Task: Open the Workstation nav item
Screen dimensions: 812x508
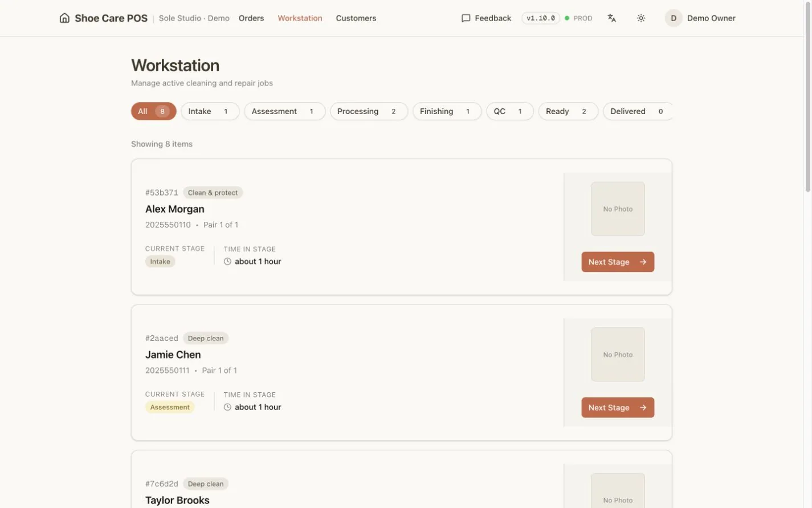Action: [x=300, y=18]
